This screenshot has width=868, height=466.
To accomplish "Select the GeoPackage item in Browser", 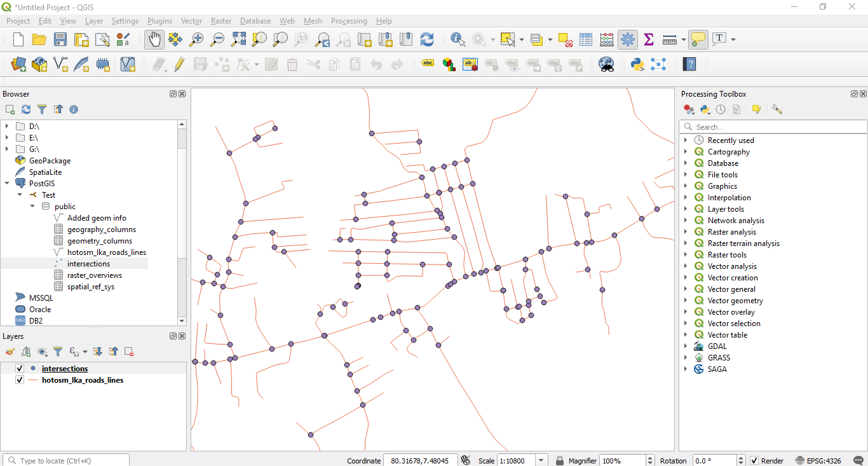I will (x=50, y=161).
